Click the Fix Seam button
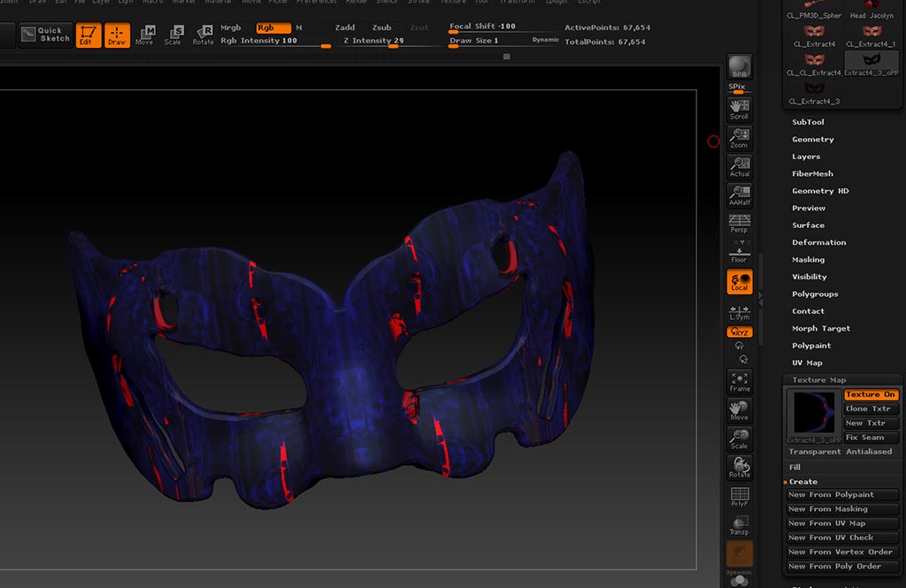Image resolution: width=906 pixels, height=588 pixels. click(x=871, y=438)
